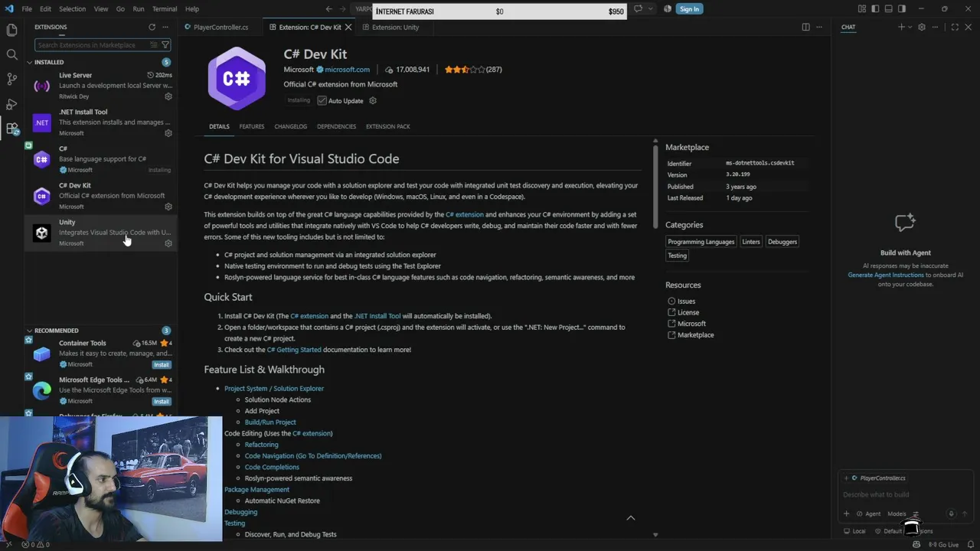
Task: Open the Changelog tab
Action: (x=291, y=126)
